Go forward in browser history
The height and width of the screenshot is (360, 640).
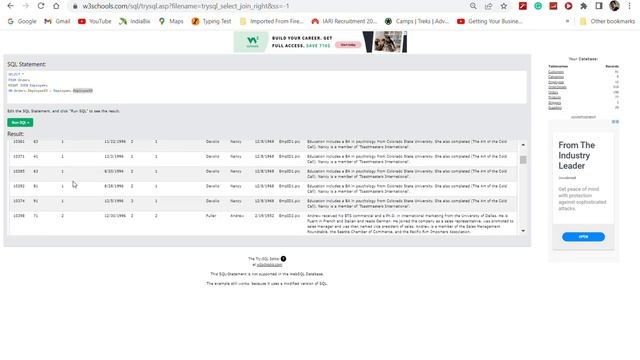26,6
